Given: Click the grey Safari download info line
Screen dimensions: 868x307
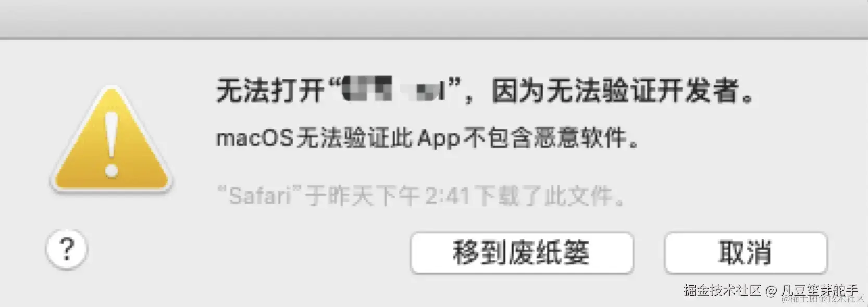Looking at the screenshot, I should pos(420,196).
